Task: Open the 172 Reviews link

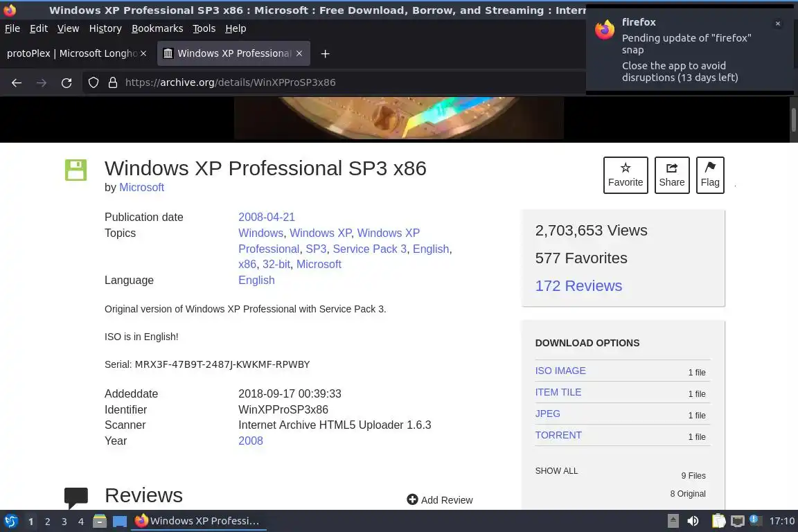Action: 578,285
